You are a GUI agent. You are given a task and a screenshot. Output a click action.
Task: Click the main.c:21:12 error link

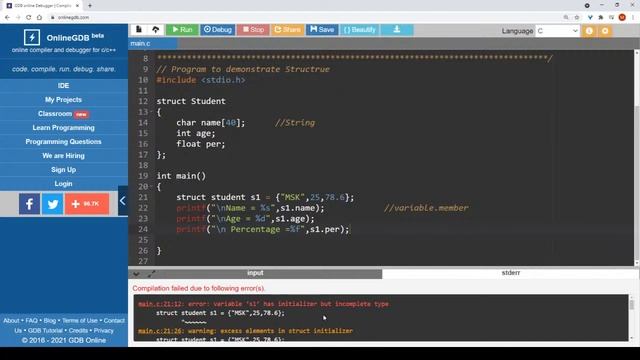click(x=160, y=304)
